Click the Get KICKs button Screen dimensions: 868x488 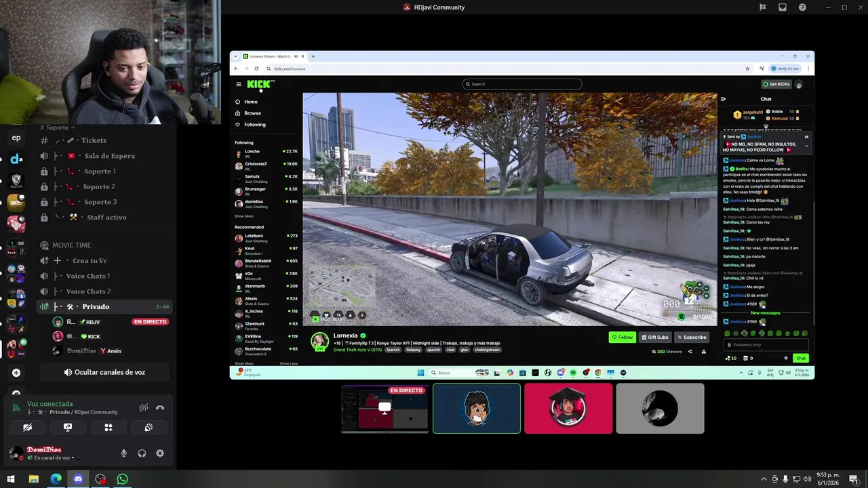(776, 84)
